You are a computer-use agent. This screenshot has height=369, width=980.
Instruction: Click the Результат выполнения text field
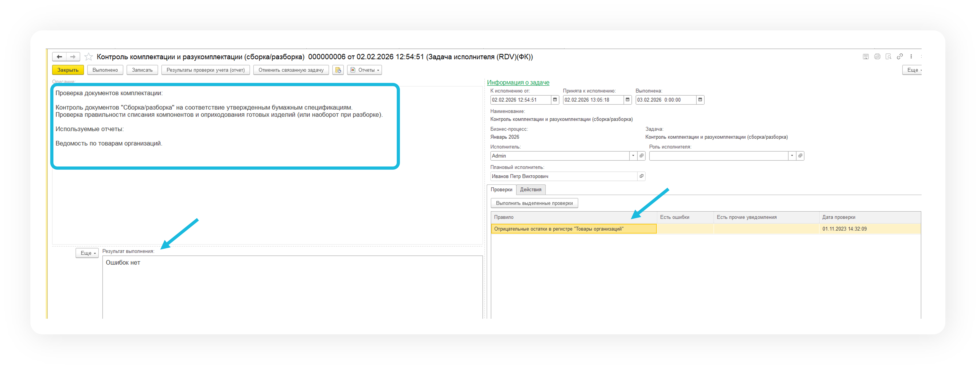point(292,286)
